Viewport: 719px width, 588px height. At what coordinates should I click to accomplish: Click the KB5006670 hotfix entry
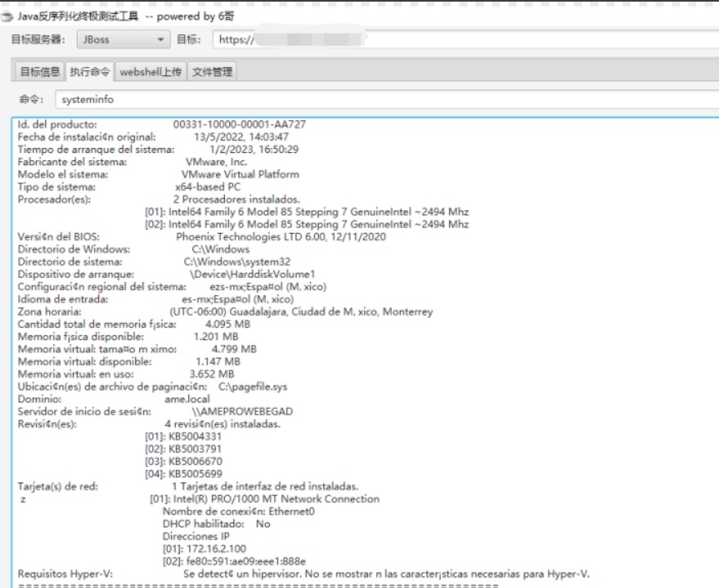183,461
